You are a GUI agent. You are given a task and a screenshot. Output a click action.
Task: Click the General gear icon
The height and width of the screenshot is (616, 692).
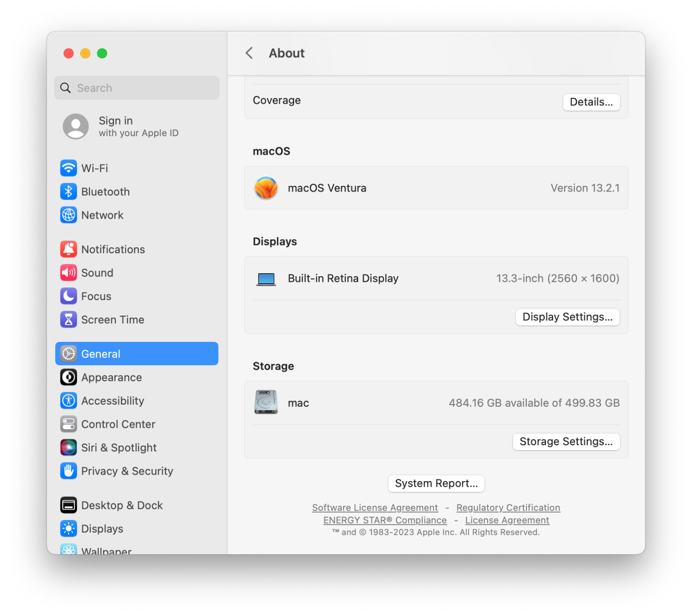tap(68, 354)
